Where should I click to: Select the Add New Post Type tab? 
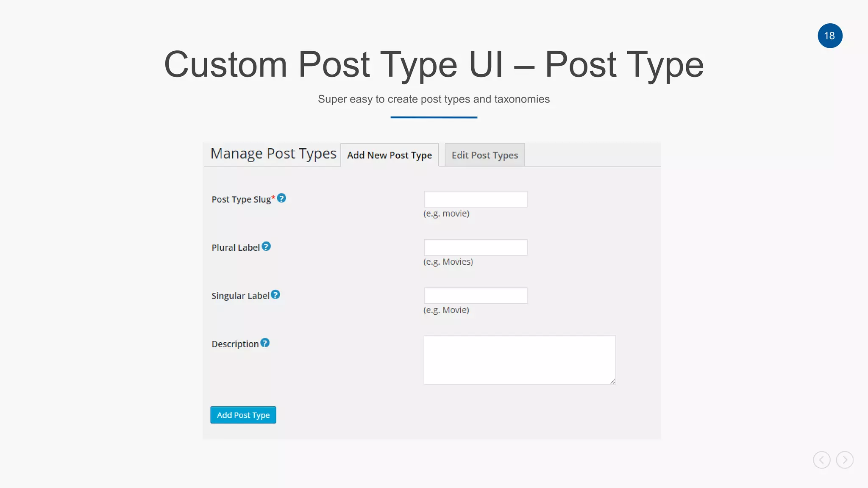coord(389,155)
